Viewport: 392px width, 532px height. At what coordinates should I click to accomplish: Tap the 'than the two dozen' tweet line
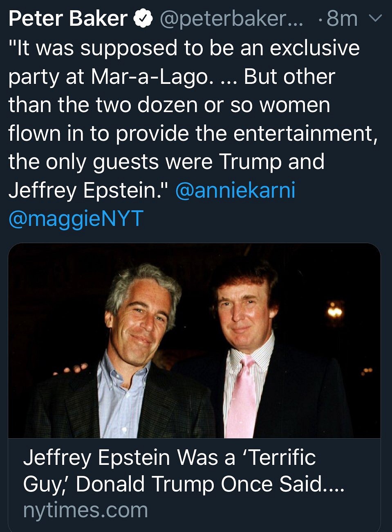169,105
